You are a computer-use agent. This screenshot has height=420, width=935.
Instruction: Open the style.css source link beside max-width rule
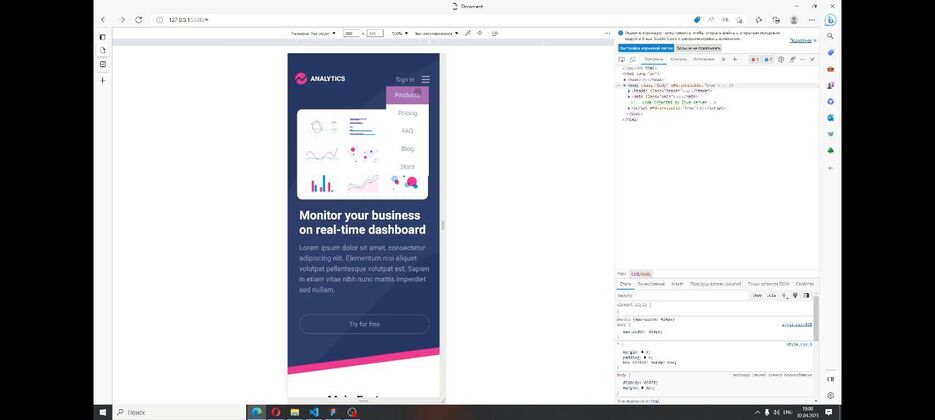(x=797, y=325)
